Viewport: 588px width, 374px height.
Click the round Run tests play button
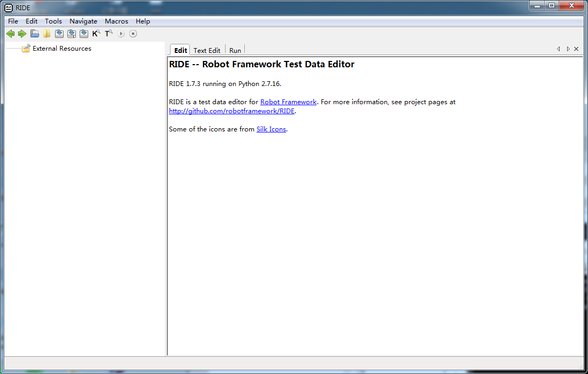(121, 34)
